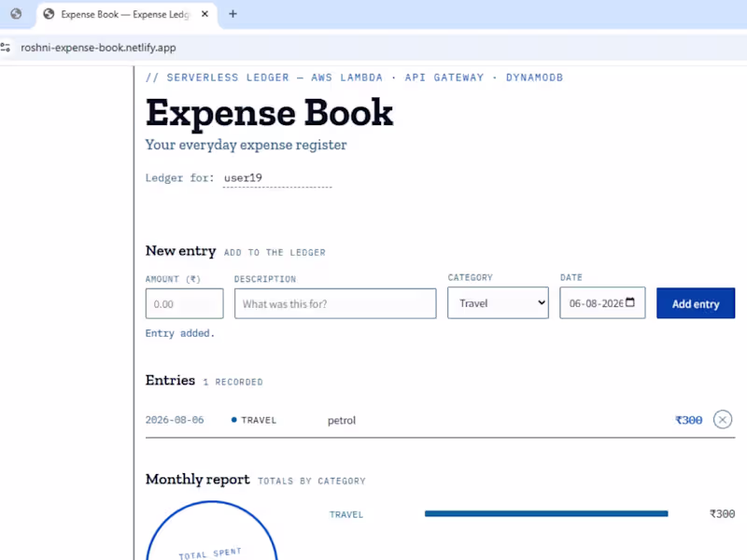Image resolution: width=747 pixels, height=560 pixels.
Task: Click the Date field 06-08-2026
Action: click(x=602, y=302)
